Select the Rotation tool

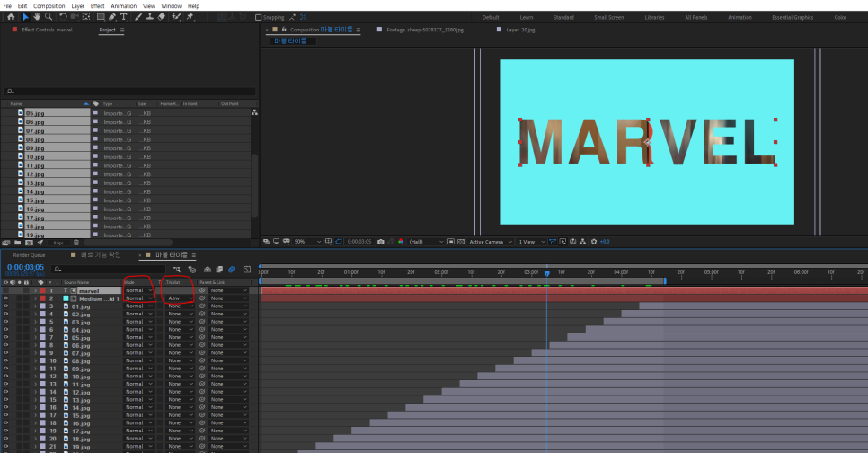[63, 17]
